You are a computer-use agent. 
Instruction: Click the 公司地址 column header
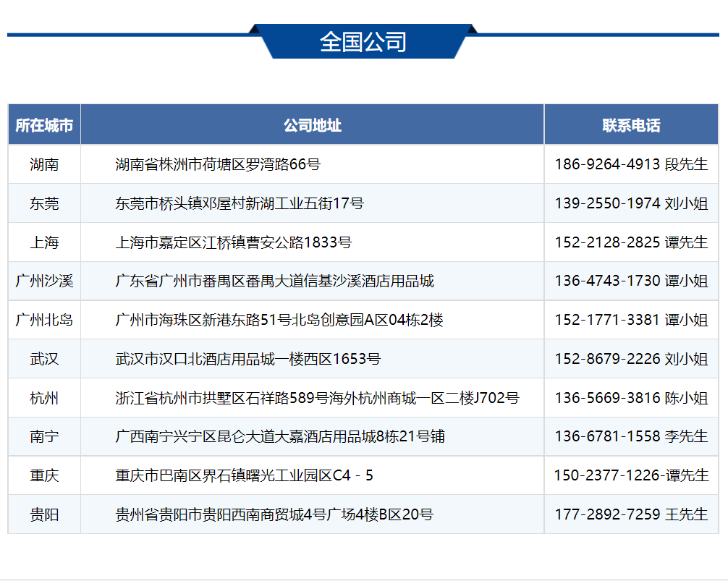pyautogui.click(x=312, y=125)
